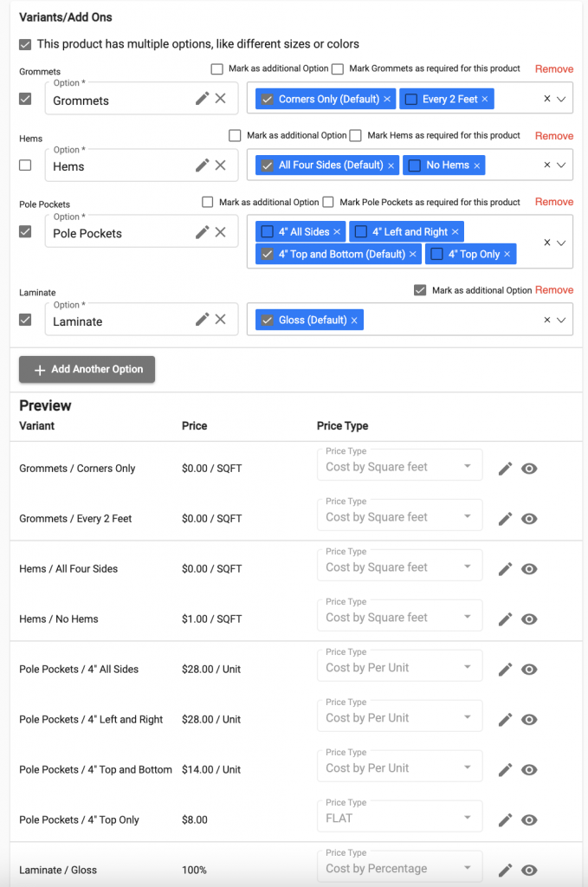Open the FLAT Price Type dropdown
The width and height of the screenshot is (588, 887).
coord(400,817)
